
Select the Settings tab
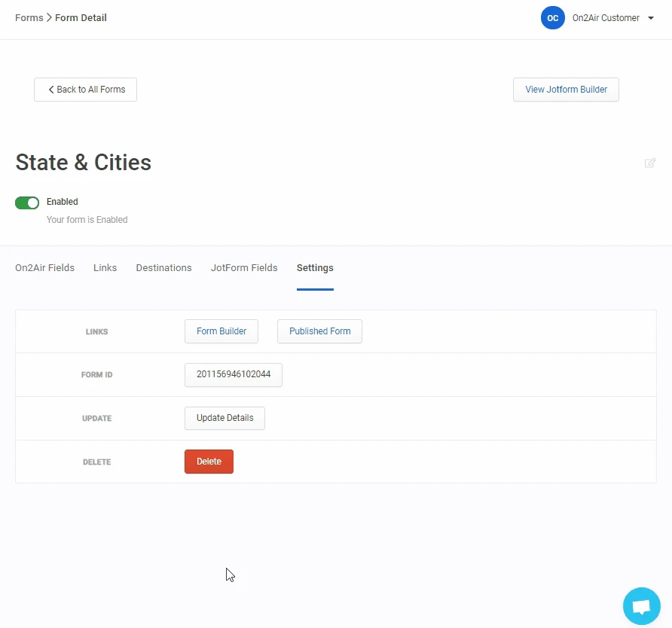[315, 268]
